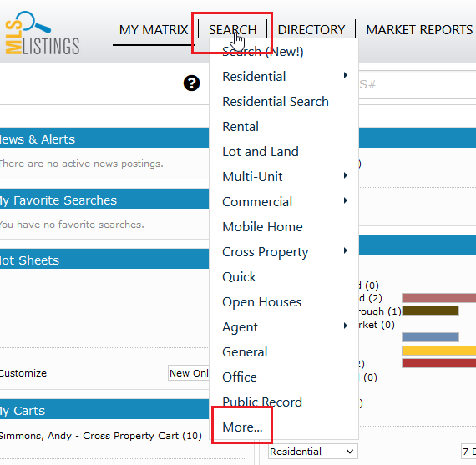The height and width of the screenshot is (465, 476).
Task: Choose Agent in the Search menu
Action: (240, 327)
